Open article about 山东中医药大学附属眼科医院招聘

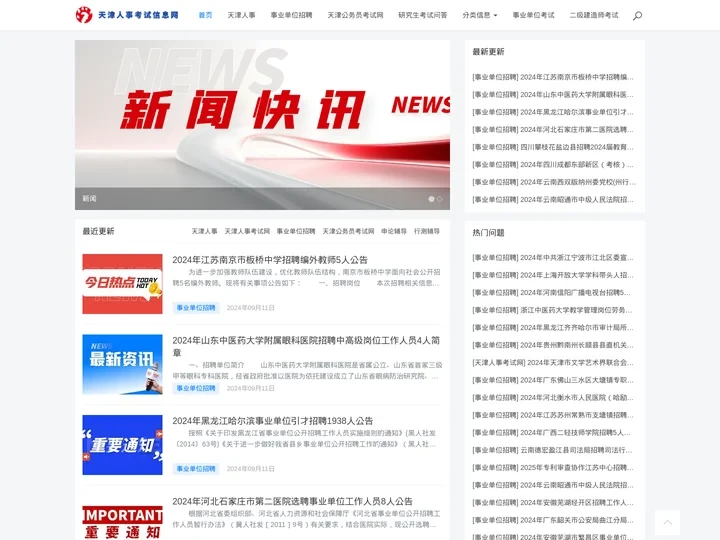coord(306,346)
